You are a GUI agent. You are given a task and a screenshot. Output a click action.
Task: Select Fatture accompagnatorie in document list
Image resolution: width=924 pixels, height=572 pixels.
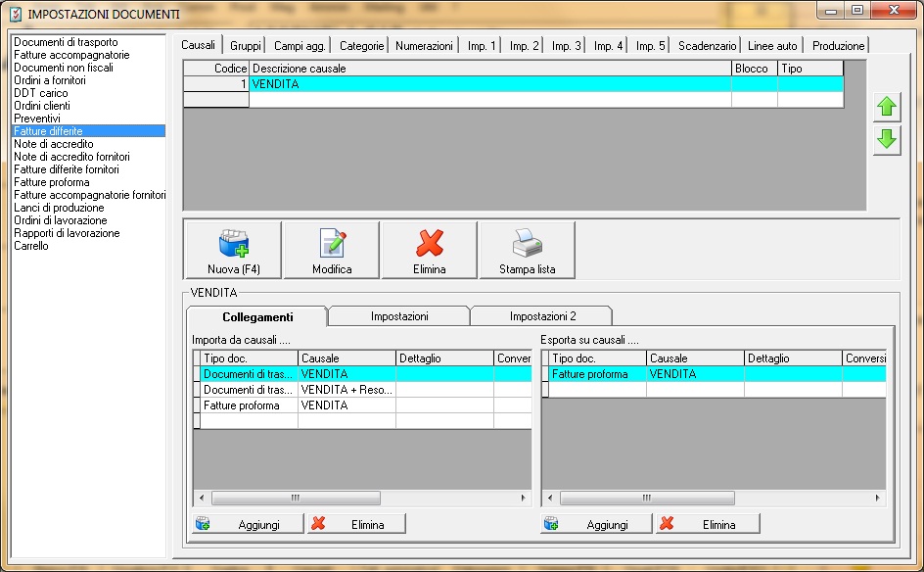pyautogui.click(x=88, y=55)
